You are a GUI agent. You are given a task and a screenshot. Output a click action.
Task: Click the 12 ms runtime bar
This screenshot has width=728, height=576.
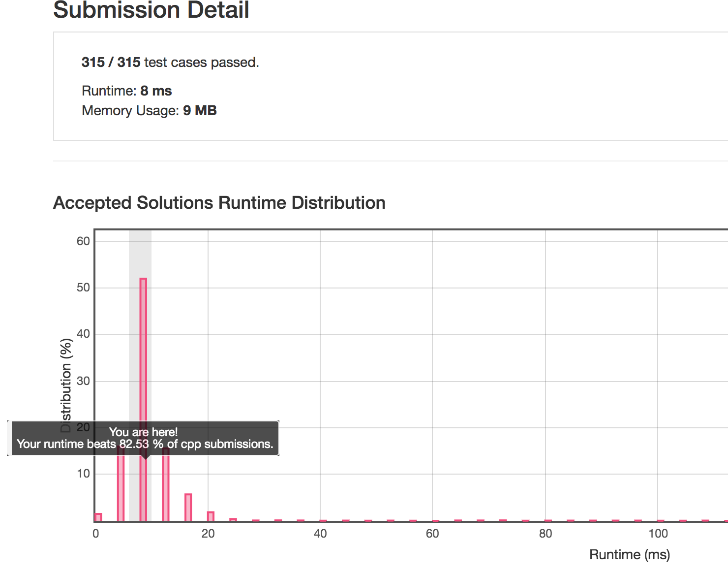coord(166,487)
